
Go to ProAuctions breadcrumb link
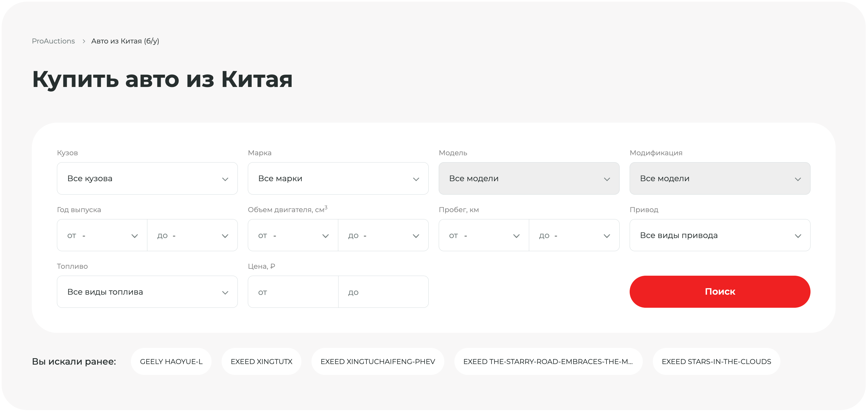[53, 41]
